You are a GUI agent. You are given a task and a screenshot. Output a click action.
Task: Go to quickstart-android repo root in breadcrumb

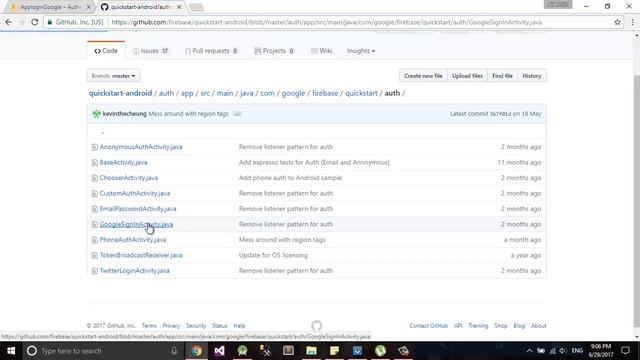click(120, 93)
